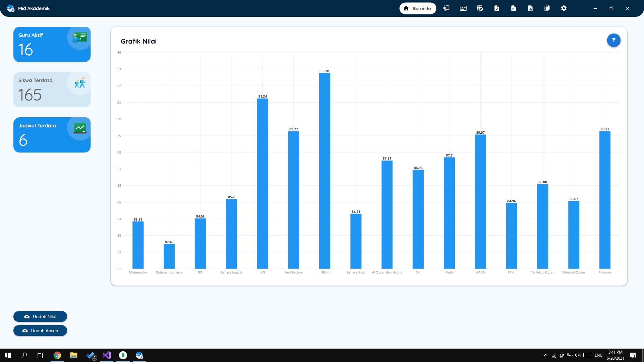Open the spreadsheet document icon
This screenshot has height=362, width=644.
coord(513,8)
